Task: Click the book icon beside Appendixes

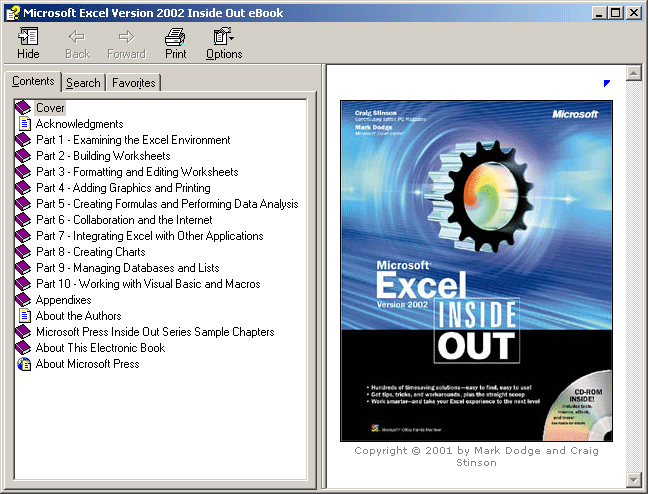Action: point(23,300)
